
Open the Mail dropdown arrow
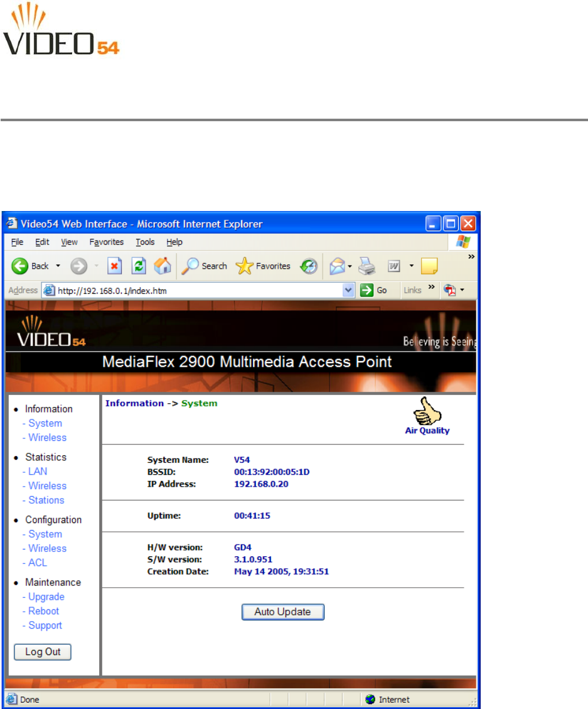click(350, 266)
